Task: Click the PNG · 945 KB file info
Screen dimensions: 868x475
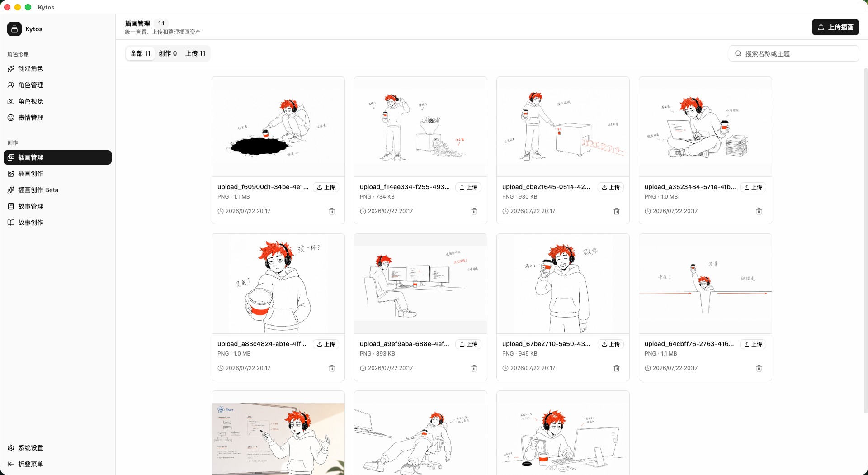Action: click(520, 354)
